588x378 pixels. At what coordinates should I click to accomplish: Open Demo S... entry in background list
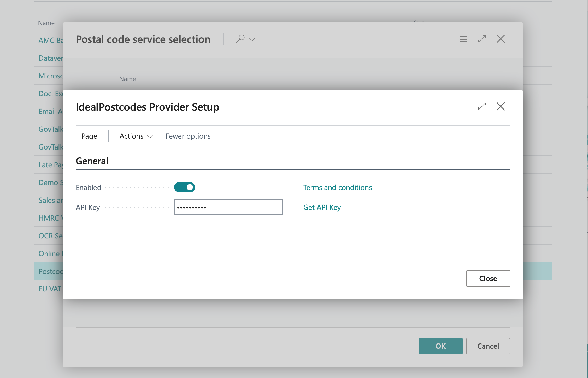51,182
